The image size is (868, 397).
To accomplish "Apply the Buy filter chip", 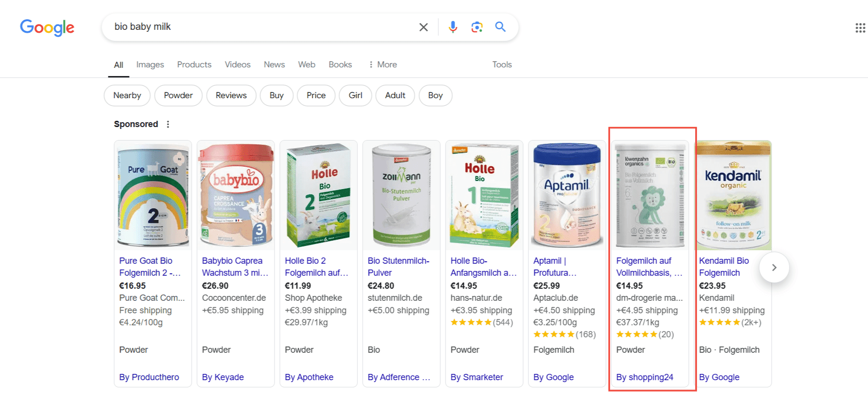I will [x=276, y=95].
